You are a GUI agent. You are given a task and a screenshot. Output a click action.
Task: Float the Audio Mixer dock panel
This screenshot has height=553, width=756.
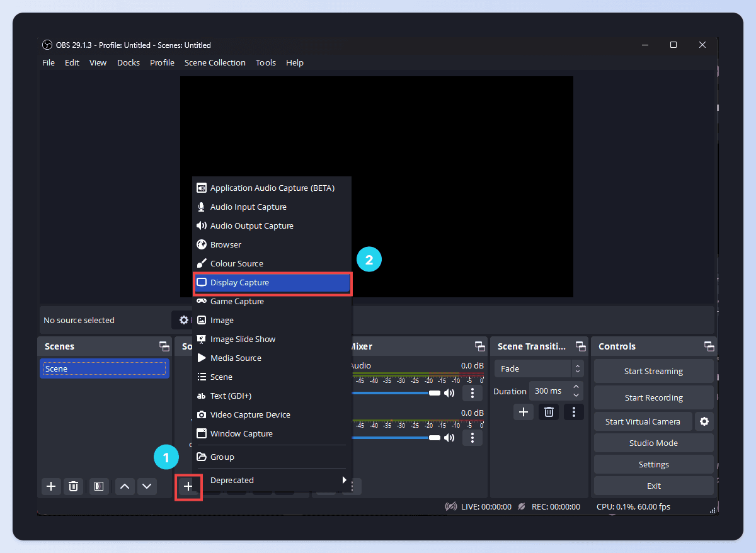click(479, 346)
